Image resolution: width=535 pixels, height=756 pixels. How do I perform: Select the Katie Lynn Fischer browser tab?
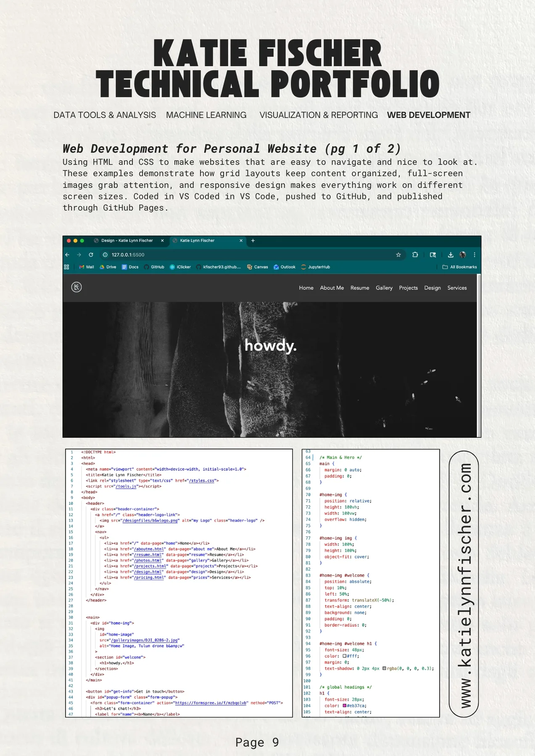point(206,241)
